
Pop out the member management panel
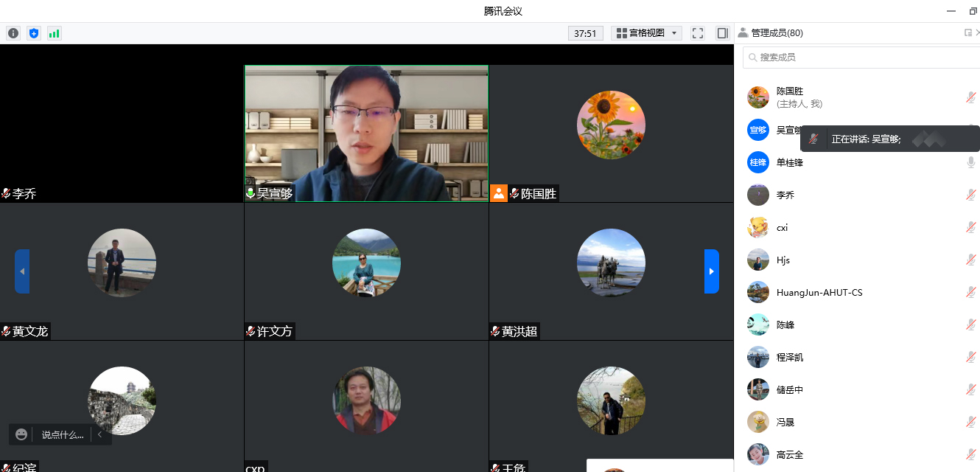click(968, 33)
